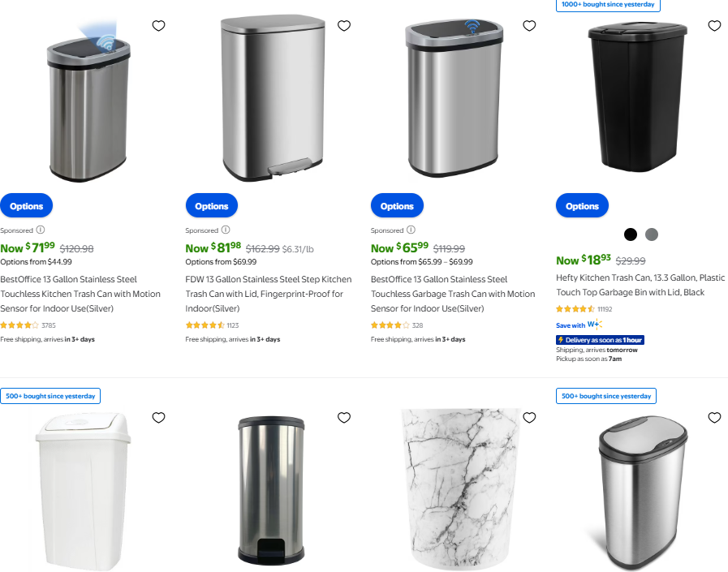This screenshot has width=728, height=572.
Task: Heart the oval stainless sensor trash can
Action: click(x=714, y=417)
